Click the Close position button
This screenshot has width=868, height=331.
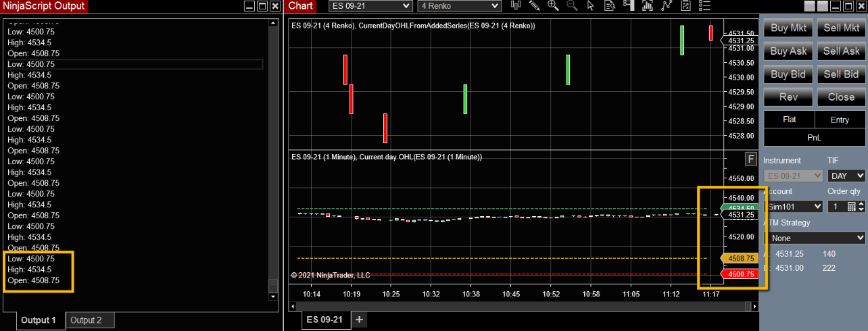842,97
